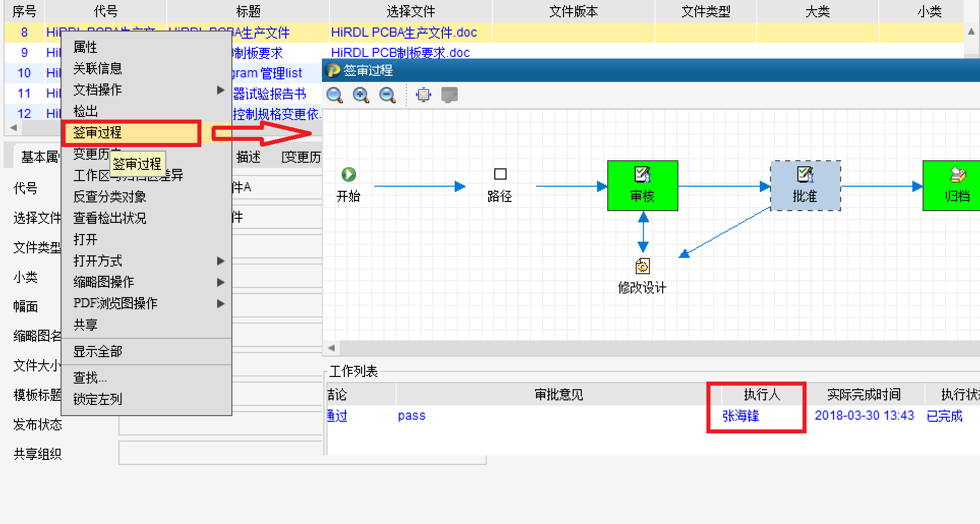The height and width of the screenshot is (524, 980).
Task: Sort by the 标题 column header
Action: click(x=248, y=11)
